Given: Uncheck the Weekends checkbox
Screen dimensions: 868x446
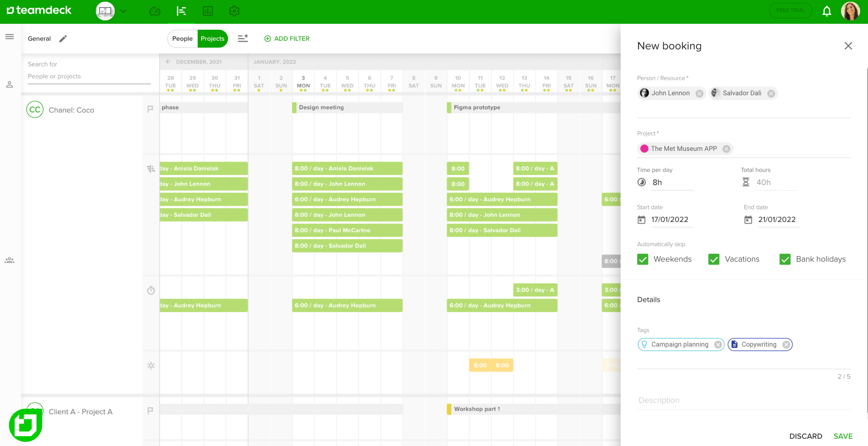Looking at the screenshot, I should pos(642,259).
